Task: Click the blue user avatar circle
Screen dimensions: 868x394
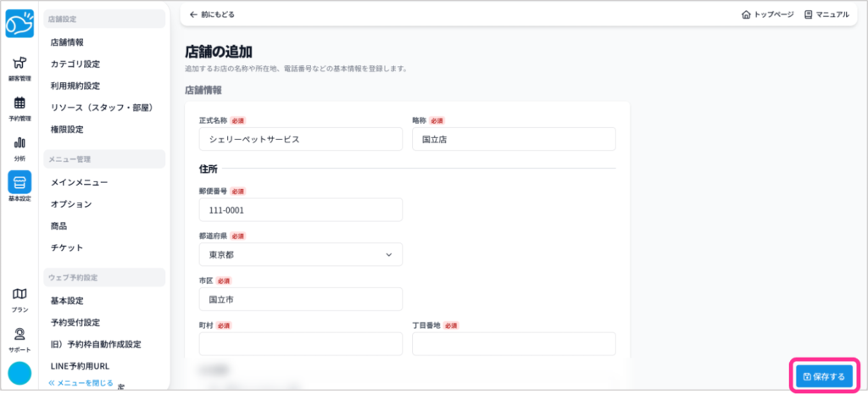Action: [x=19, y=373]
